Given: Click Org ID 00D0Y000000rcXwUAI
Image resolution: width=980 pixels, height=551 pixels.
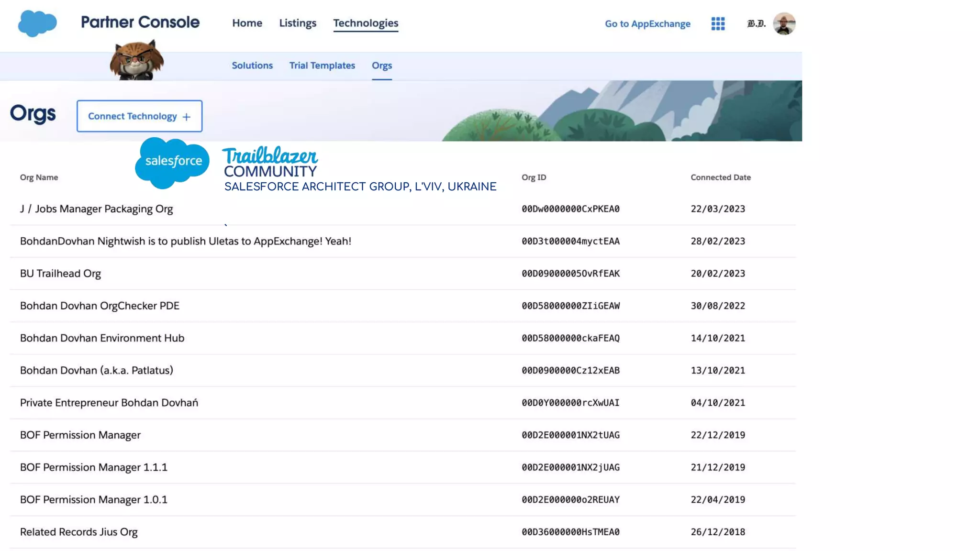Looking at the screenshot, I should (570, 403).
